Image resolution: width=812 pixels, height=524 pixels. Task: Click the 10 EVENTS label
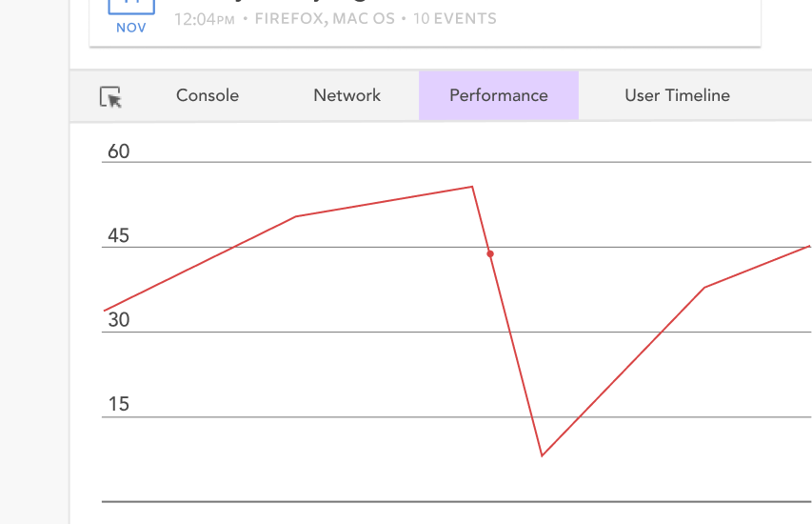(455, 19)
